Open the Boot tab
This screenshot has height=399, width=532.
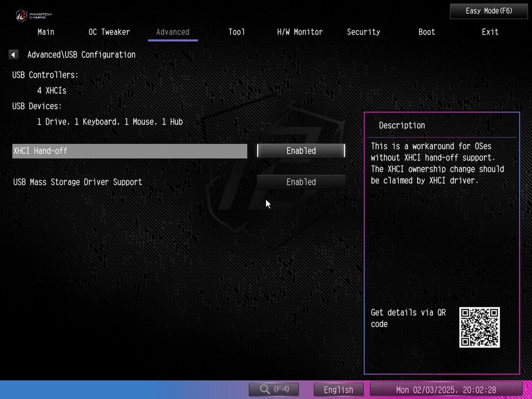[427, 32]
